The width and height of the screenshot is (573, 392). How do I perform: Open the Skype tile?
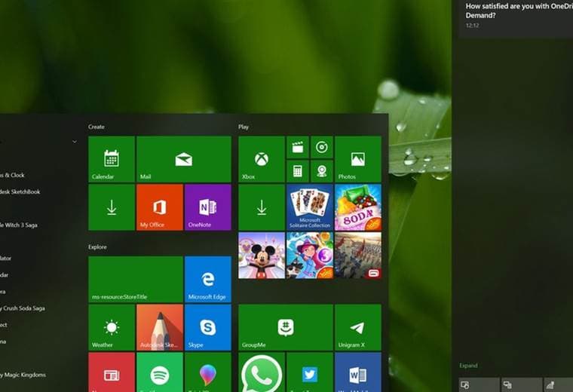click(207, 327)
